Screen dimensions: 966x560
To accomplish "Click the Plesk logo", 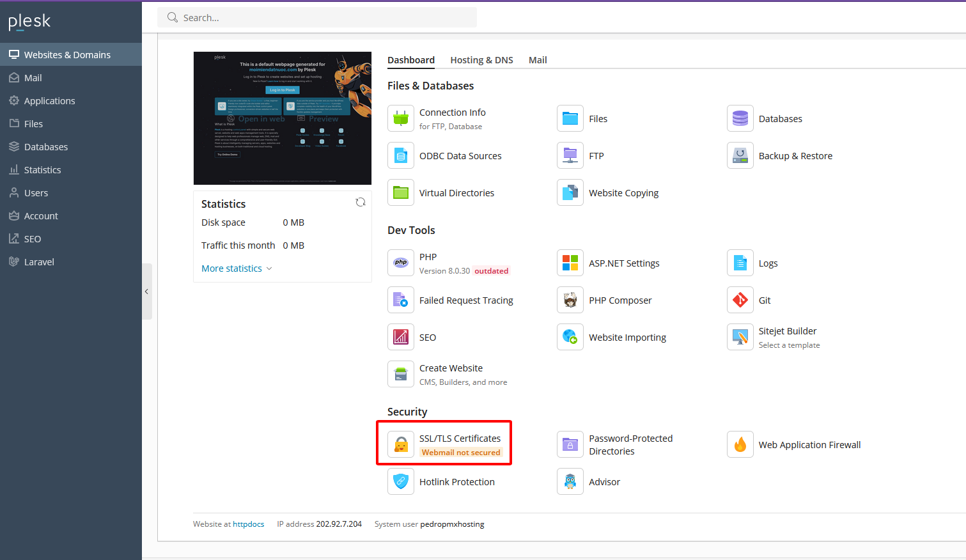I will 29,22.
